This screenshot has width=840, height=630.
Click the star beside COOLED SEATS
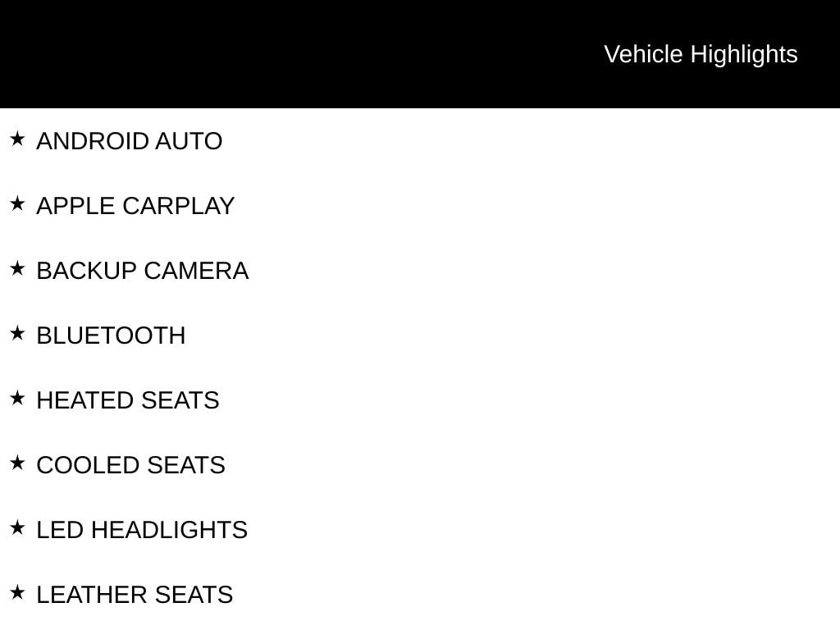click(x=17, y=463)
